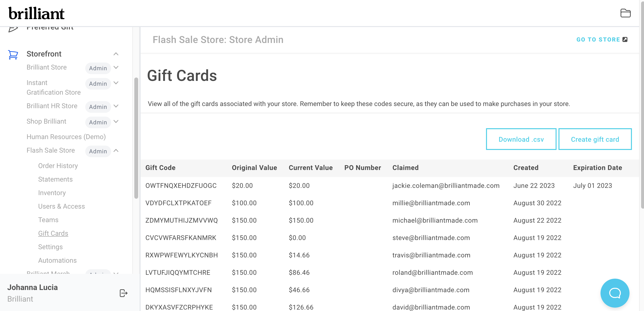This screenshot has width=644, height=311.
Task: Click gift code OWTFNQXEHDZFUOGC
Action: [x=181, y=186]
